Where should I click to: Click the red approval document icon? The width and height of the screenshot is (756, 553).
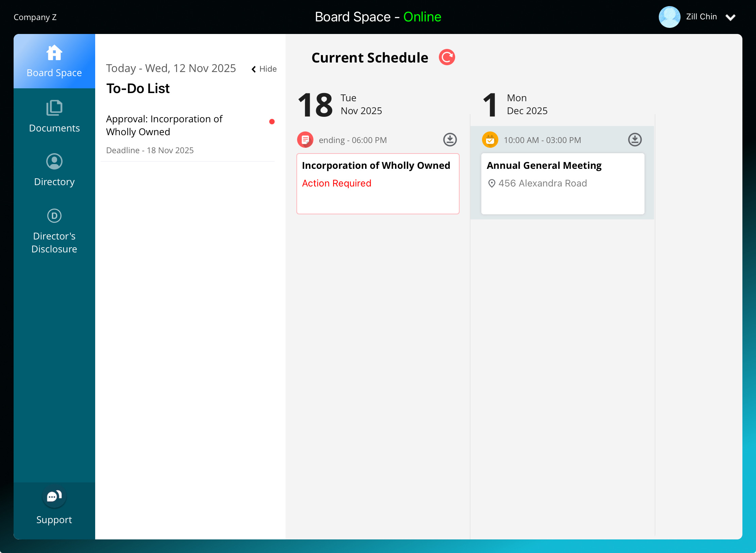pos(305,140)
